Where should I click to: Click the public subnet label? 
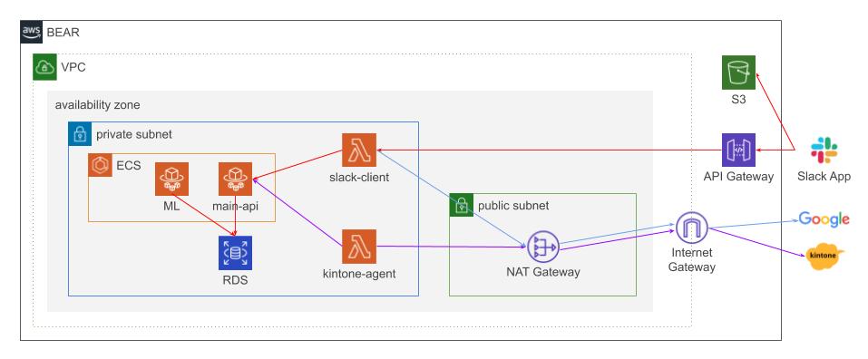[513, 206]
